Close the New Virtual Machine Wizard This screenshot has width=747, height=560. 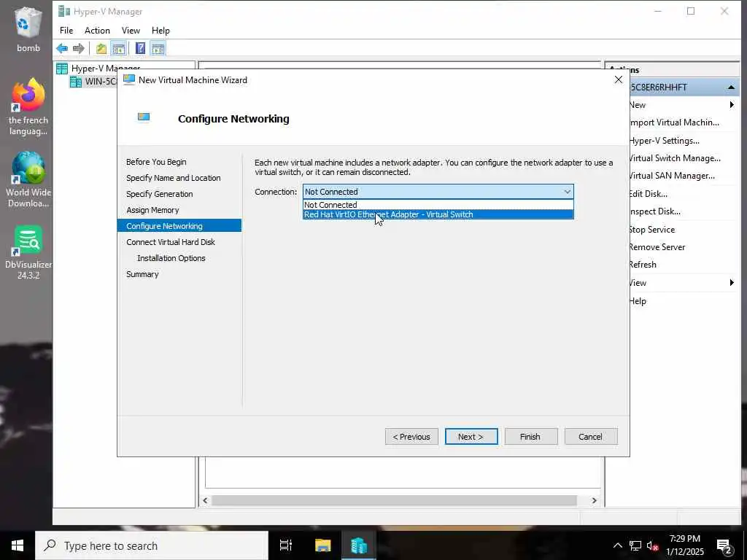pos(619,79)
